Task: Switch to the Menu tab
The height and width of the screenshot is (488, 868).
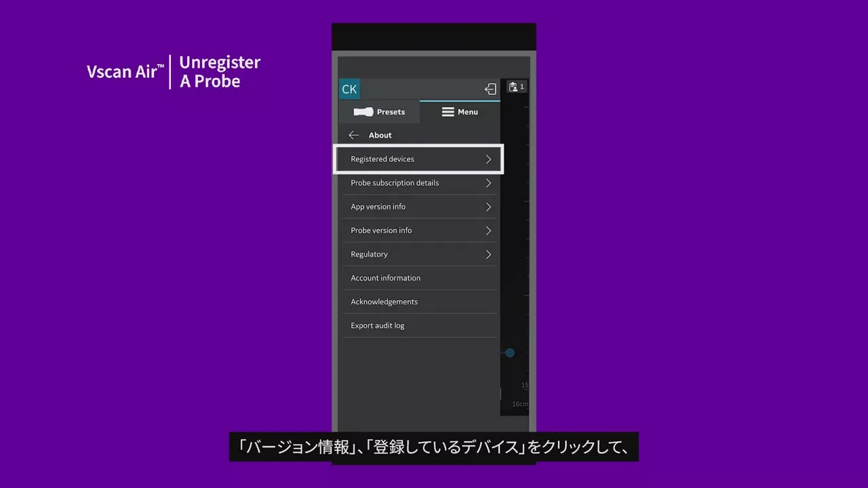Action: 460,112
